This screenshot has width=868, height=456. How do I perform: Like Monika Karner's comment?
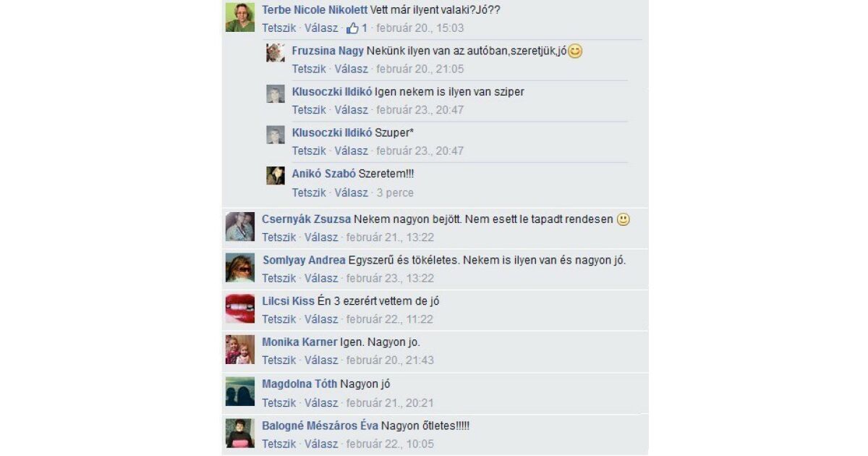click(279, 360)
